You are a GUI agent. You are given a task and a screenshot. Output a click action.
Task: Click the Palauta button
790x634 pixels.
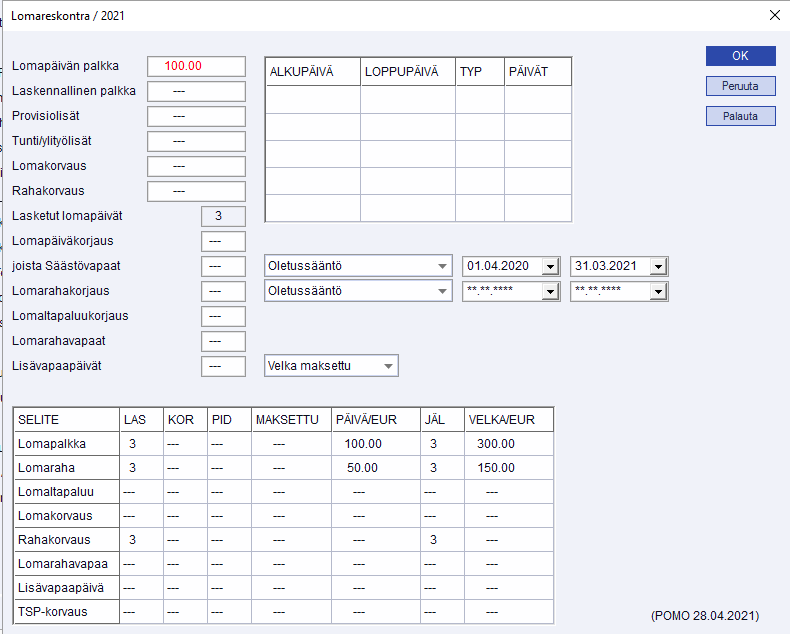click(740, 116)
